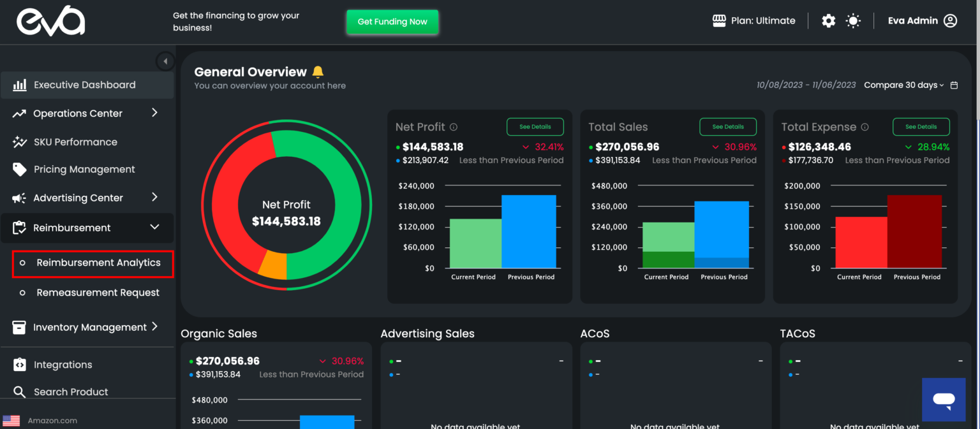Collapse the Reimbursement section

(154, 227)
